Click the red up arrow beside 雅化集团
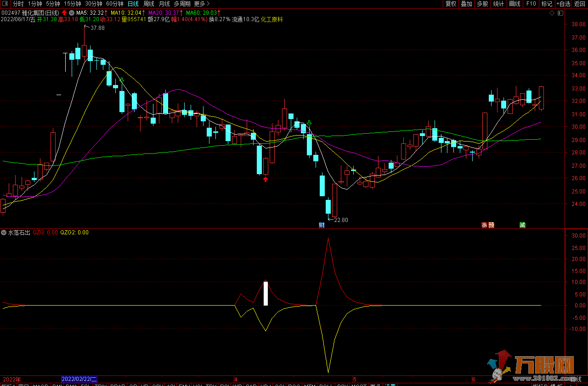Viewport: 588px width, 386px height. pyautogui.click(x=64, y=12)
